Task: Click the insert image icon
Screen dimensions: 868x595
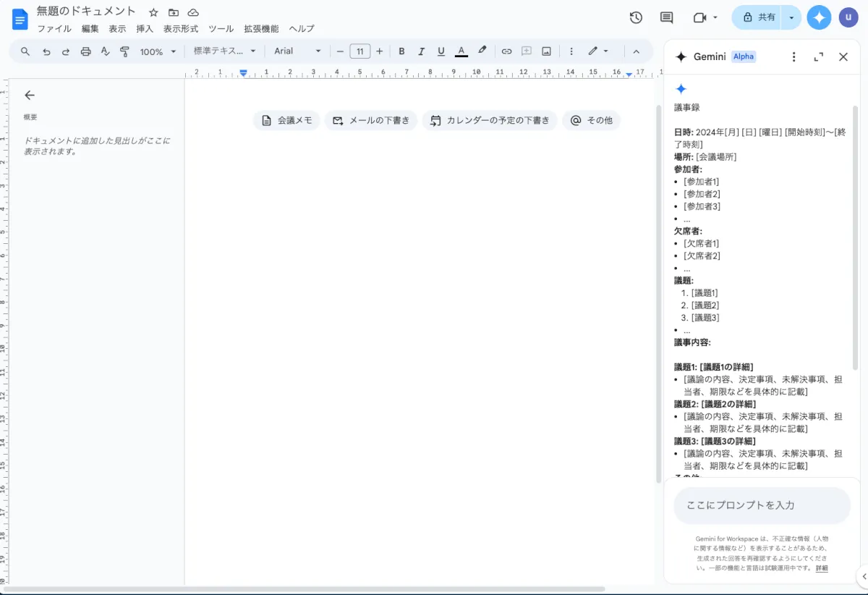Action: tap(546, 51)
